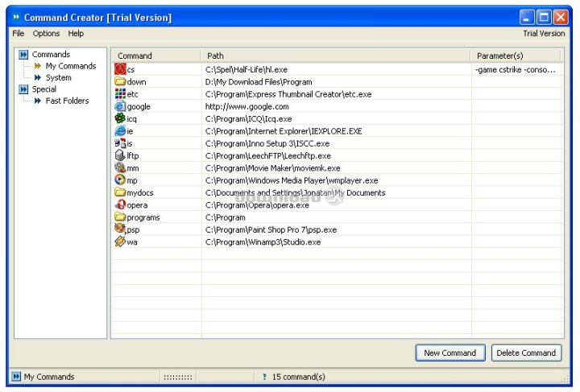Minimize the Command Creator window
The image size is (580, 392).
tap(527, 17)
